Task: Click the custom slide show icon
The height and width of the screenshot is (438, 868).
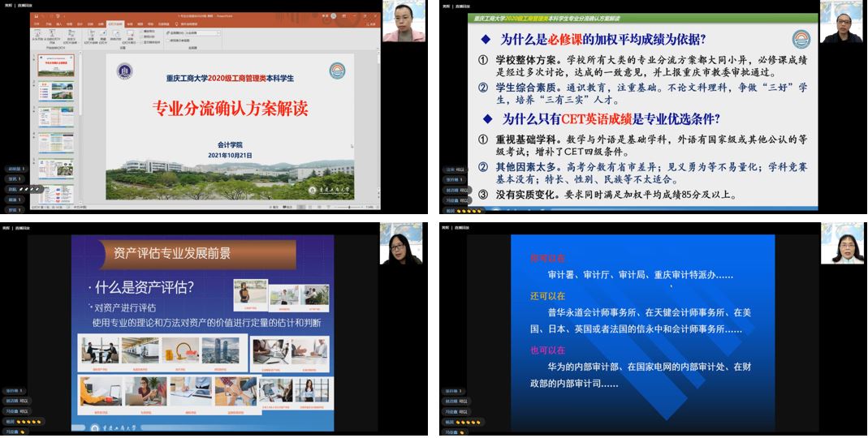Action: click(x=71, y=36)
